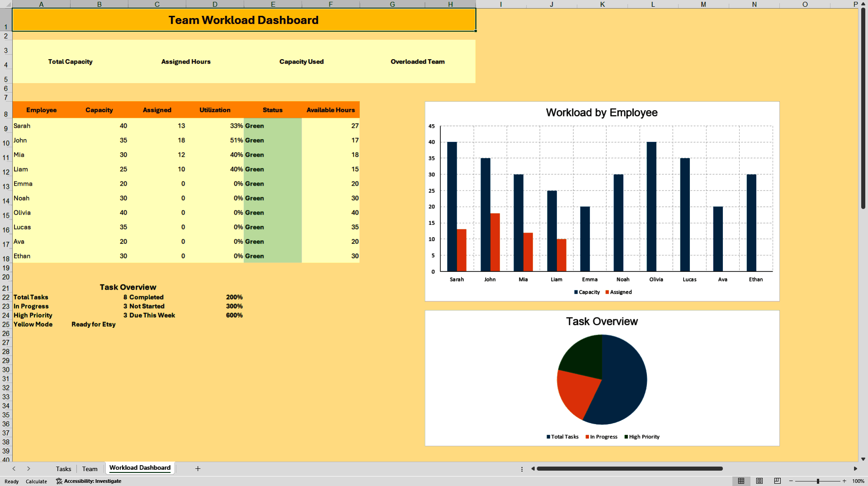868x486 pixels.
Task: Go to next sheet tabs with the right arrow
Action: [x=28, y=468]
